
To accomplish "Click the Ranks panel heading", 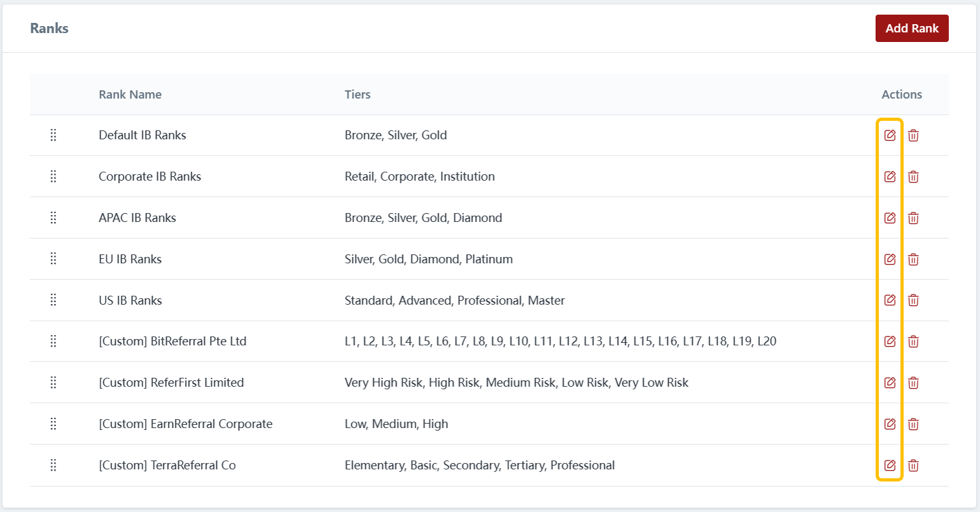I will pyautogui.click(x=49, y=28).
